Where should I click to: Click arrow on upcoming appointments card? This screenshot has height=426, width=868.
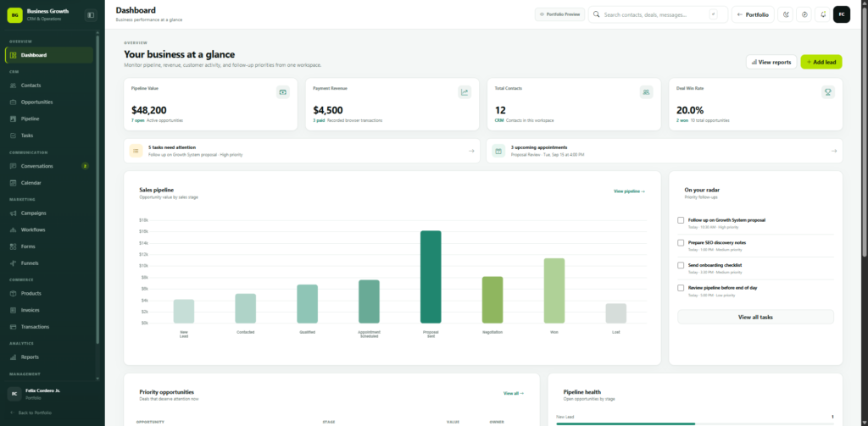(x=834, y=151)
